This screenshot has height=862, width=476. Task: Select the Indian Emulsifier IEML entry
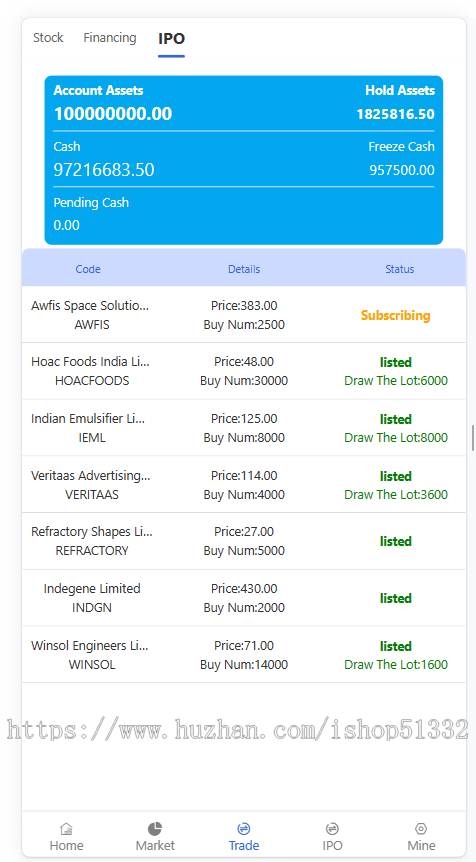tap(243, 428)
